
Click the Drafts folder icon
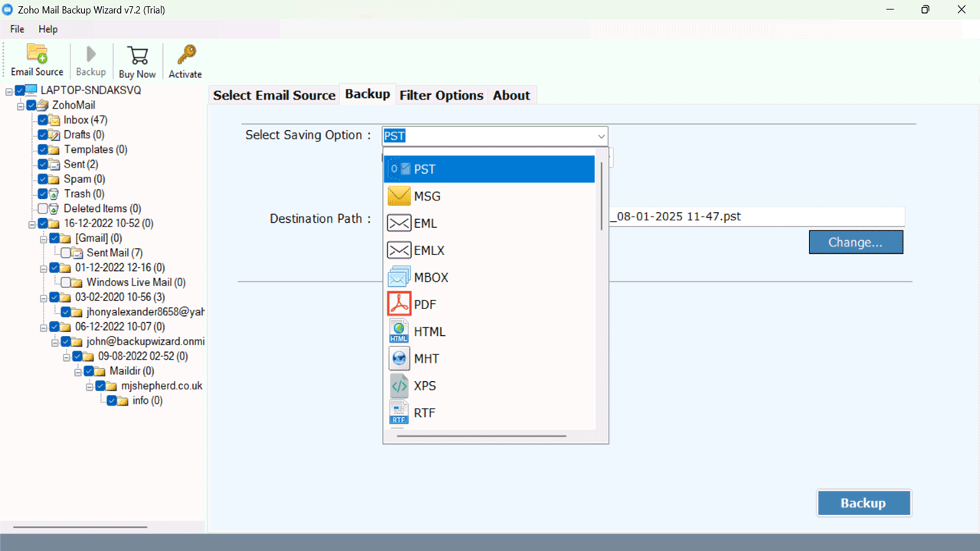[54, 135]
